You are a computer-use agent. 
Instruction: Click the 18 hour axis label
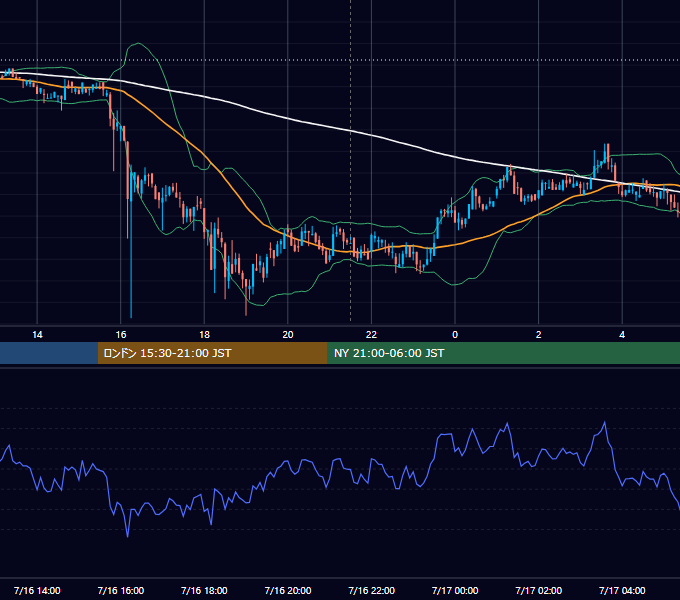point(204,335)
